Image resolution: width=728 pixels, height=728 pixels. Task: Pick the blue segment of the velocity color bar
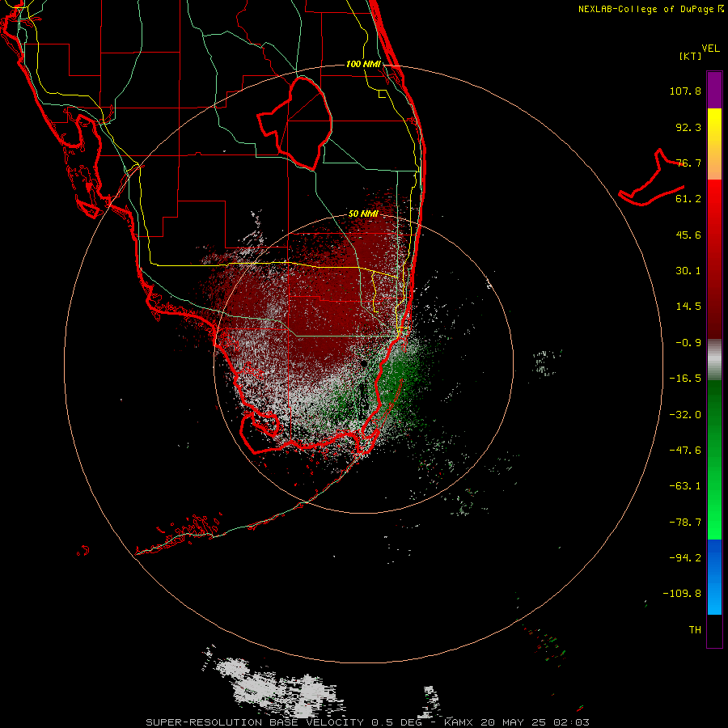[x=714, y=577]
